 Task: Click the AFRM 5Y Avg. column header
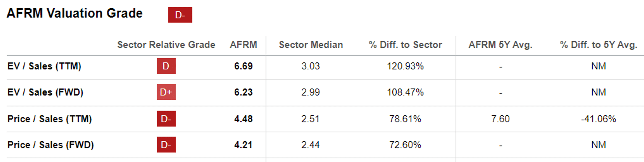pyautogui.click(x=500, y=45)
